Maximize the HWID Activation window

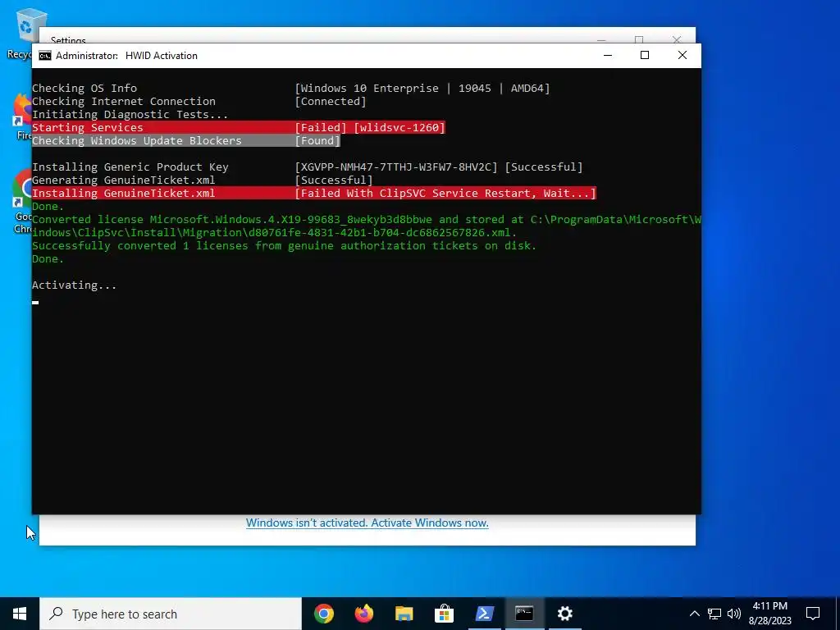click(x=645, y=55)
